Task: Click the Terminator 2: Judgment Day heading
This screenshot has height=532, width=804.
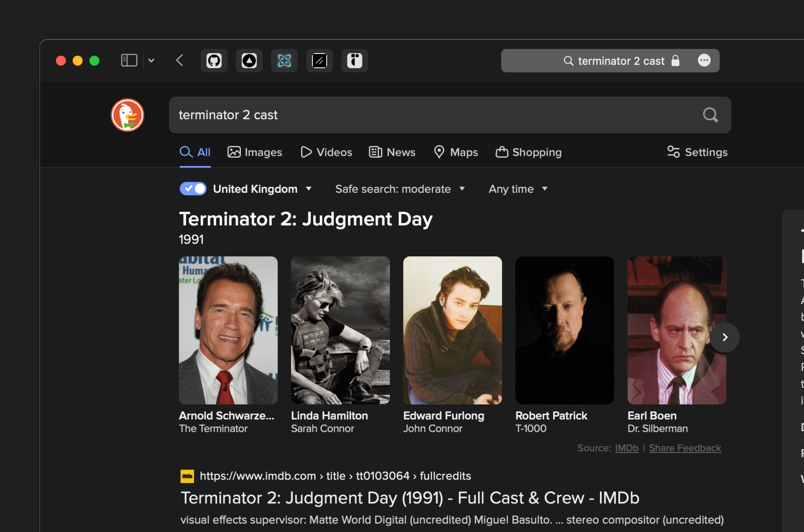Action: [x=306, y=219]
